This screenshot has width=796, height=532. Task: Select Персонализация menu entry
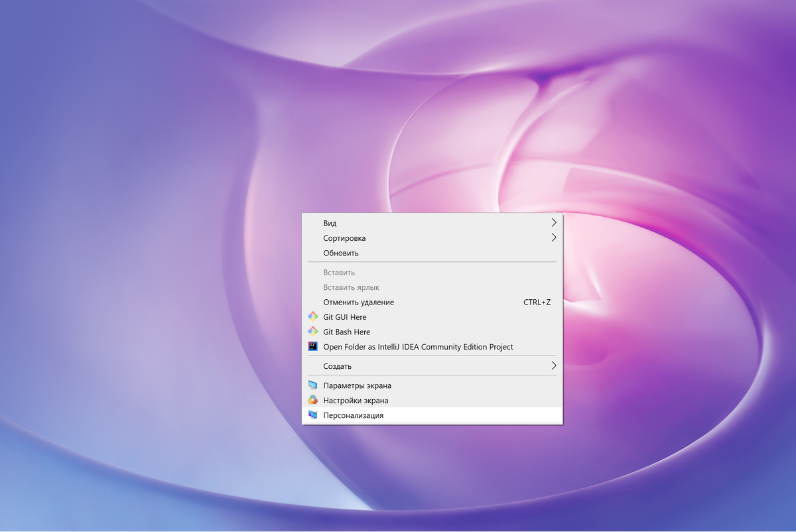432,415
